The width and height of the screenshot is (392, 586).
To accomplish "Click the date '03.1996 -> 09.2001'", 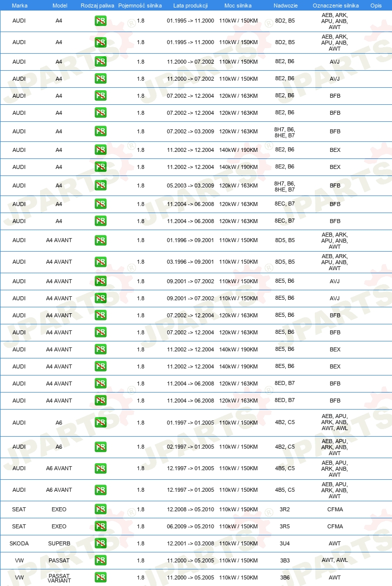I will tap(190, 262).
